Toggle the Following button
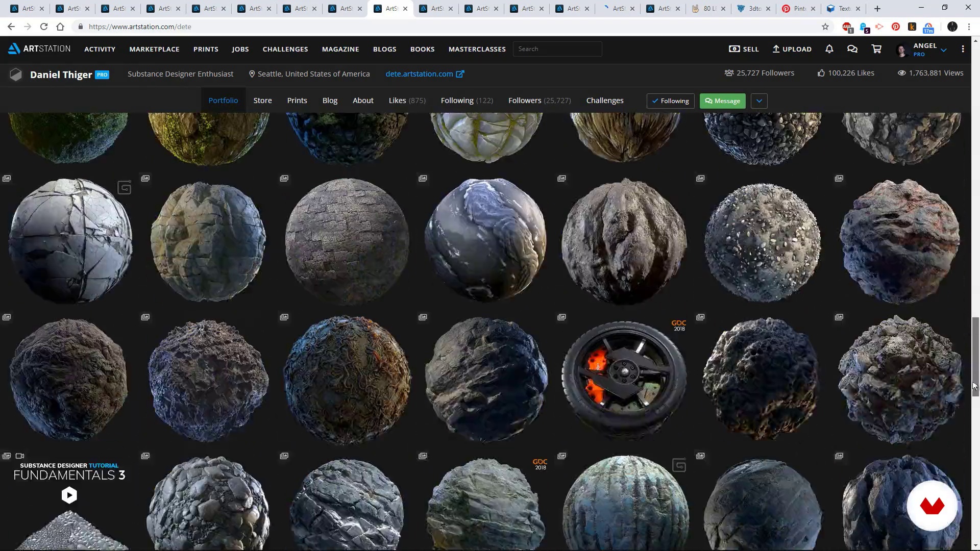 click(x=670, y=101)
